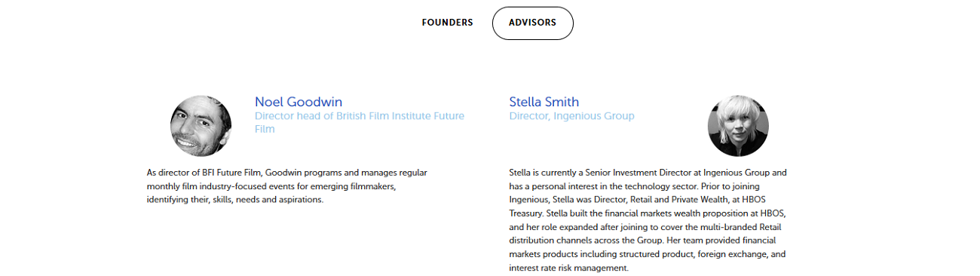Open Stella Smith's circular portrait photo

click(x=738, y=125)
